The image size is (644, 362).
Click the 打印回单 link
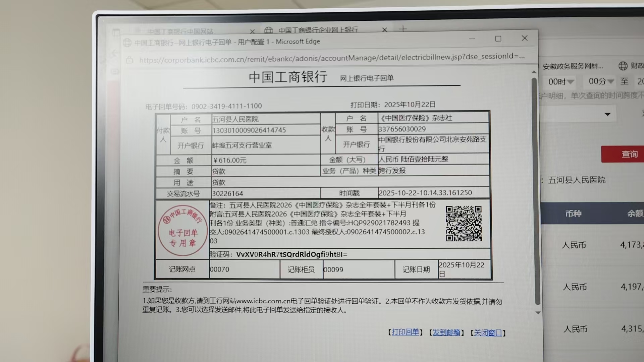pyautogui.click(x=405, y=332)
